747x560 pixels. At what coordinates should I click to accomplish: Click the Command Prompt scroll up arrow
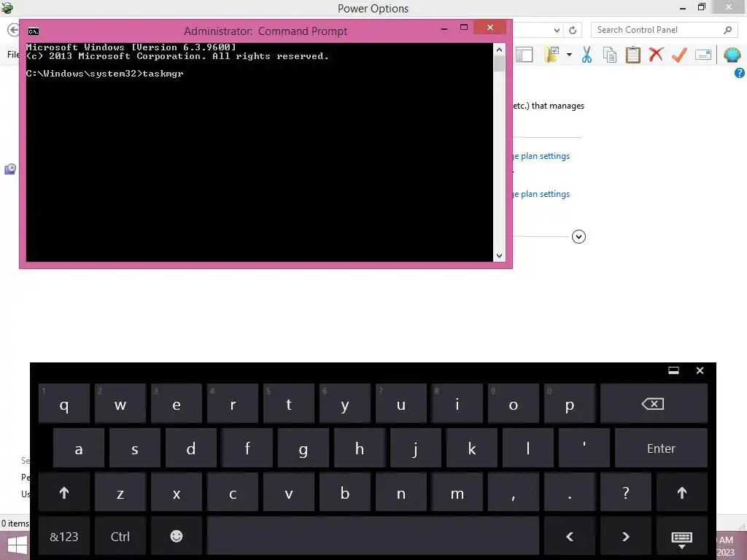(x=499, y=49)
